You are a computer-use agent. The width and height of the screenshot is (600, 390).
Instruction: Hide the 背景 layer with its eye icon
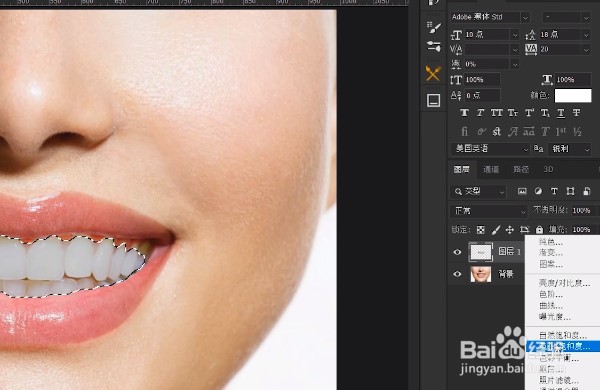pos(457,274)
